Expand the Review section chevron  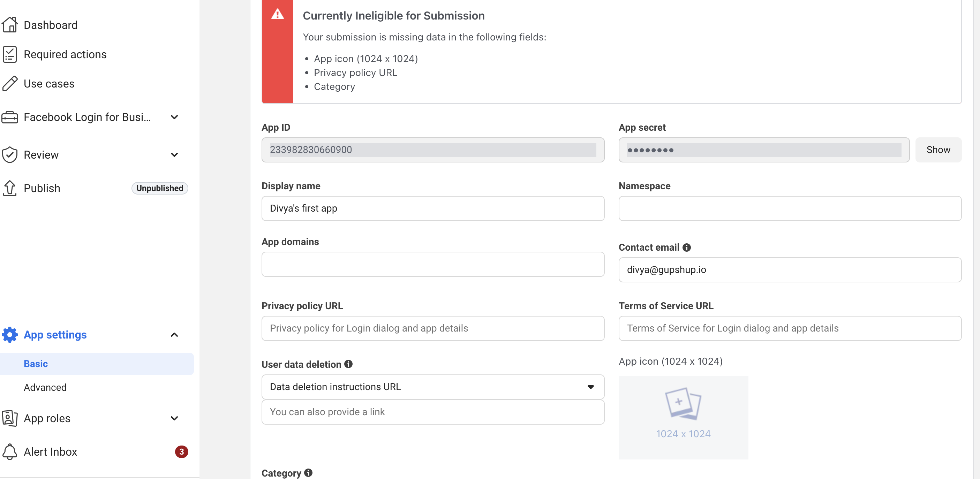tap(174, 155)
